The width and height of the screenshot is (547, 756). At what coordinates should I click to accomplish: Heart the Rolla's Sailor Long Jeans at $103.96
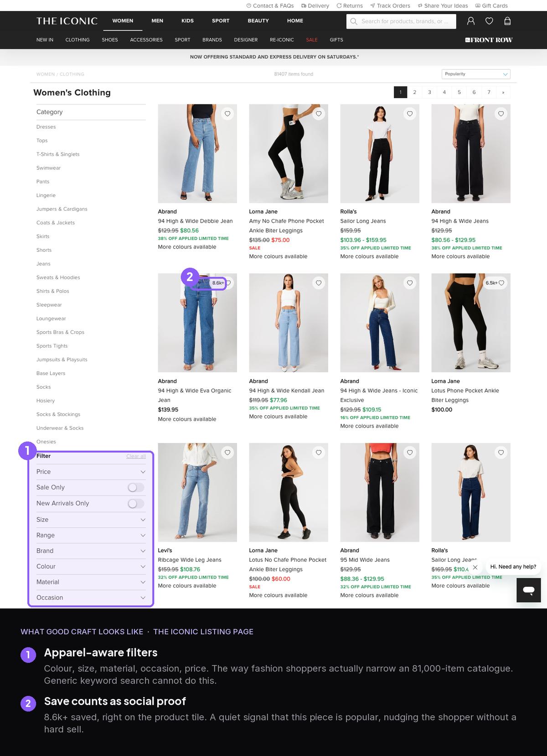[410, 114]
